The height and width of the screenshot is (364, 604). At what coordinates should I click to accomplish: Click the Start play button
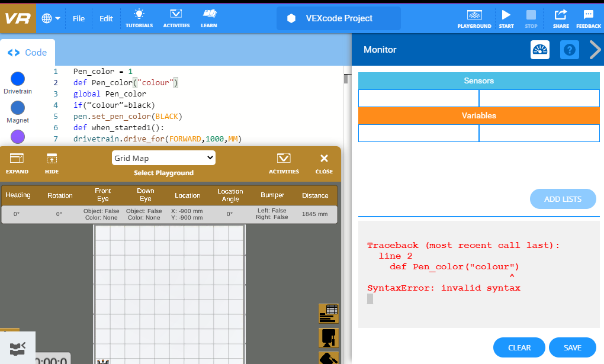(506, 18)
